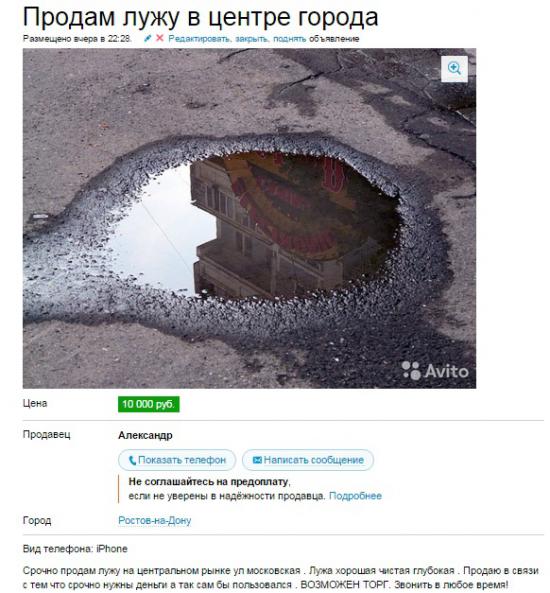Click the red X close-listing icon
The height and width of the screenshot is (593, 550).
tap(160, 38)
